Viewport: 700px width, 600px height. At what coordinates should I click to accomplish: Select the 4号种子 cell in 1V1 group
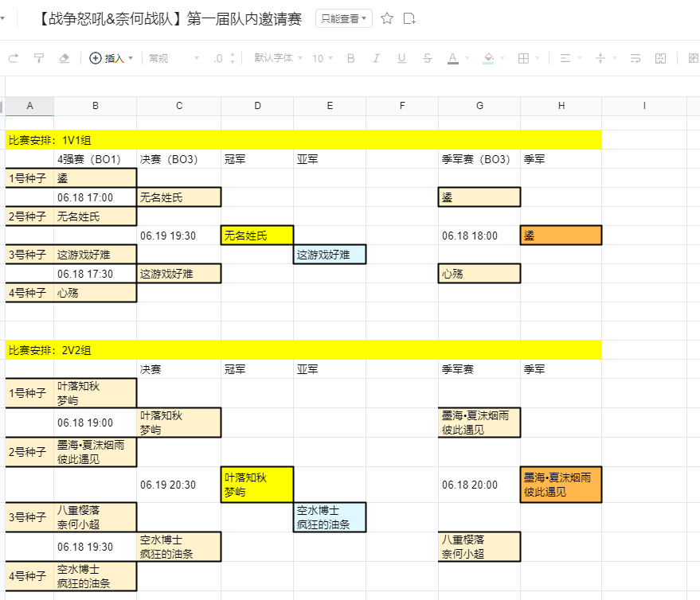(30, 293)
